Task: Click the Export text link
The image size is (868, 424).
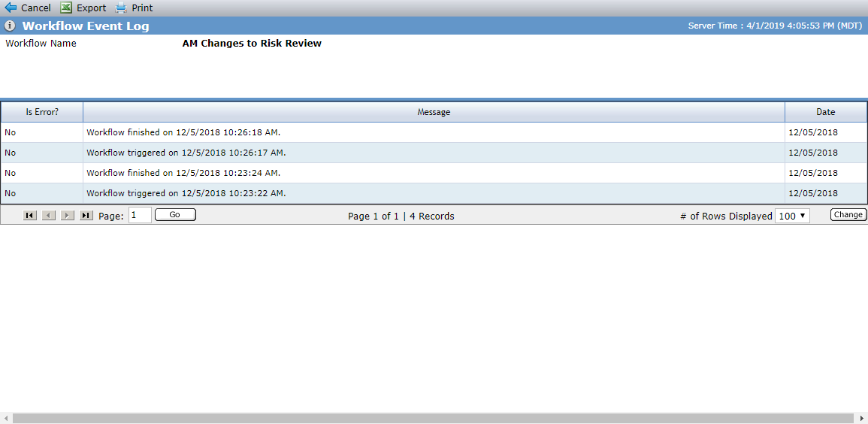Action: pyautogui.click(x=92, y=8)
